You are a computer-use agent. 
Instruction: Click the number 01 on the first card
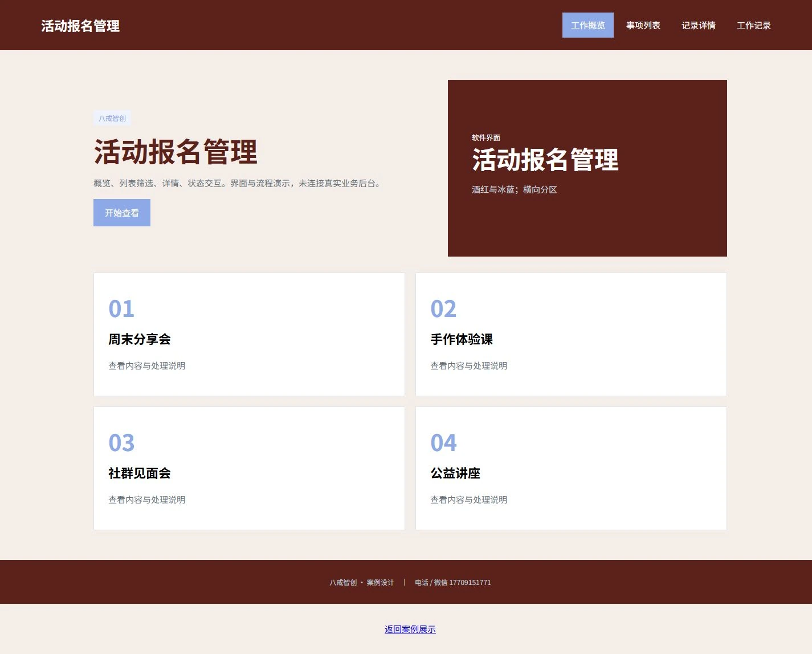point(121,309)
